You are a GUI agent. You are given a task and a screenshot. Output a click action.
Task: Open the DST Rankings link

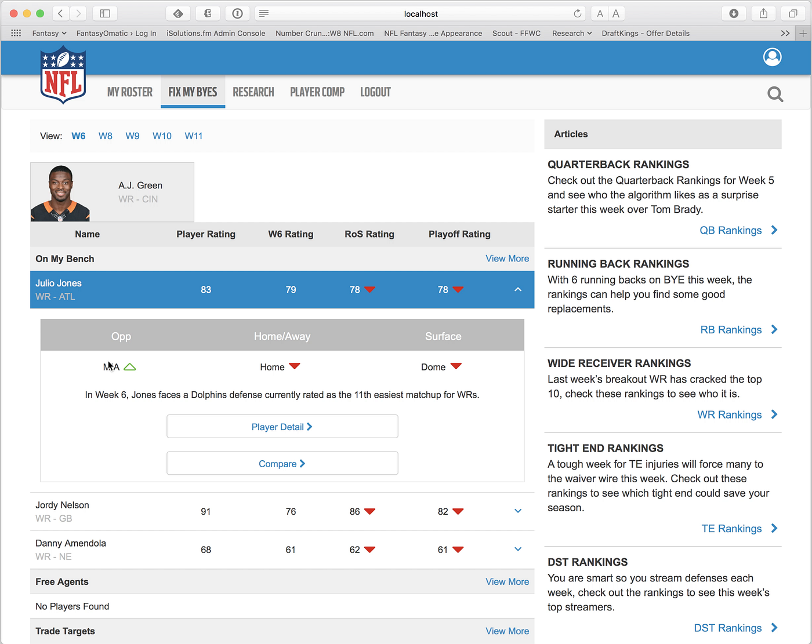tap(735, 628)
